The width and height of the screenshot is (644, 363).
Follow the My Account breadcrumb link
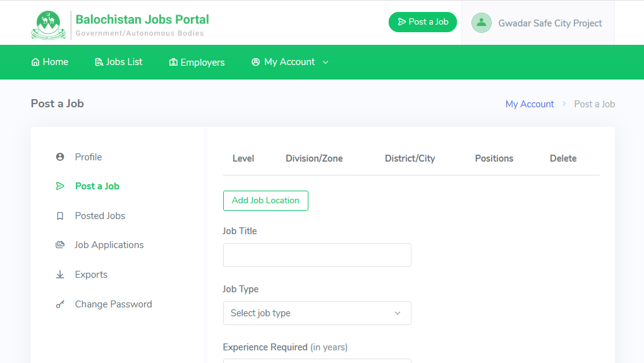pos(529,104)
